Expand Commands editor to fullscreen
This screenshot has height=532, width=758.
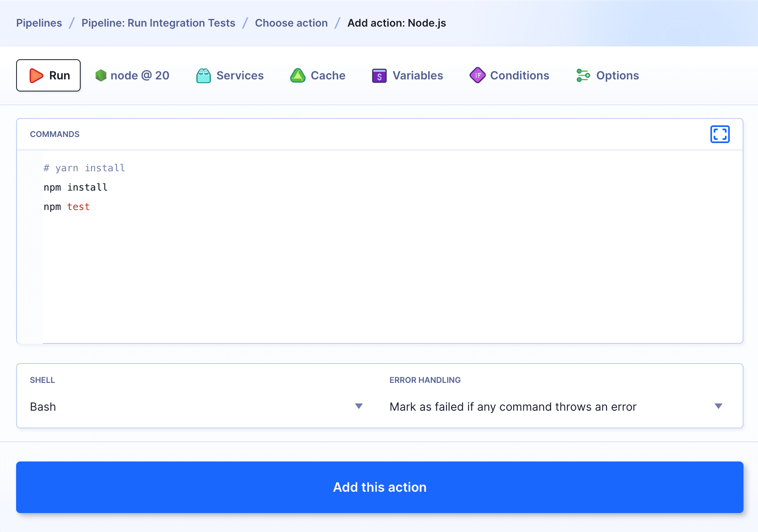pos(720,134)
